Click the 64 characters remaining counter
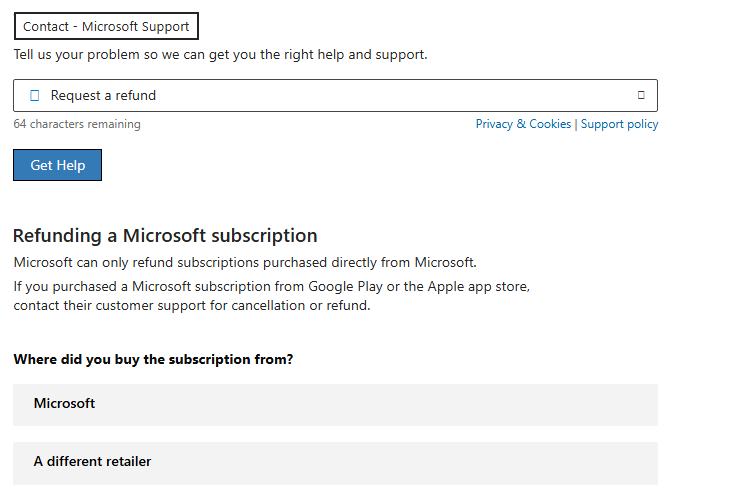Screen dimensions: 733x500 [77, 124]
